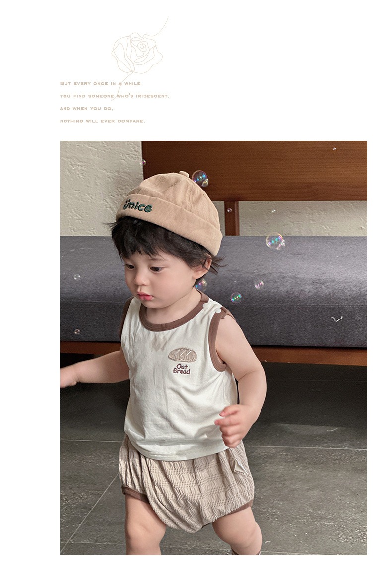Click the bubble near child's neck
Screen dimensions: 392x574
201,284
